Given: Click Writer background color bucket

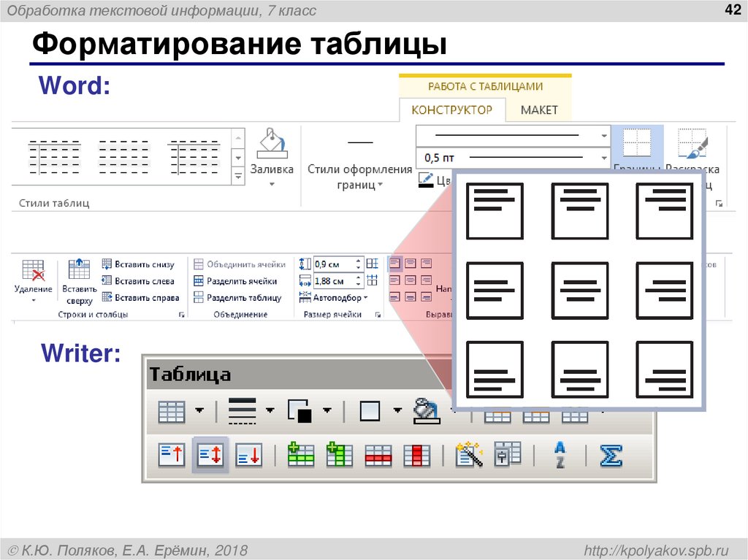Looking at the screenshot, I should click(x=426, y=411).
